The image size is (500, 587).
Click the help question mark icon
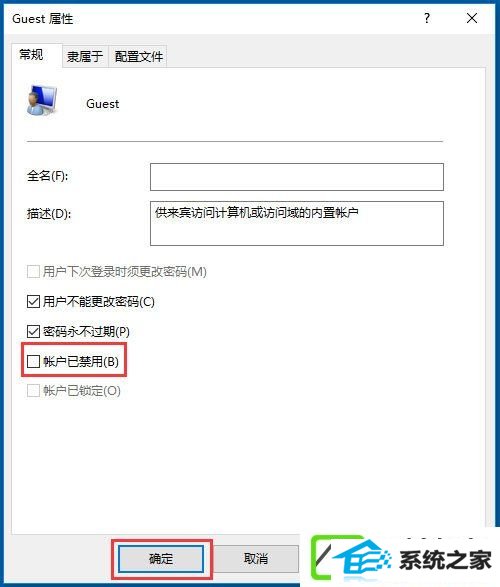click(427, 18)
